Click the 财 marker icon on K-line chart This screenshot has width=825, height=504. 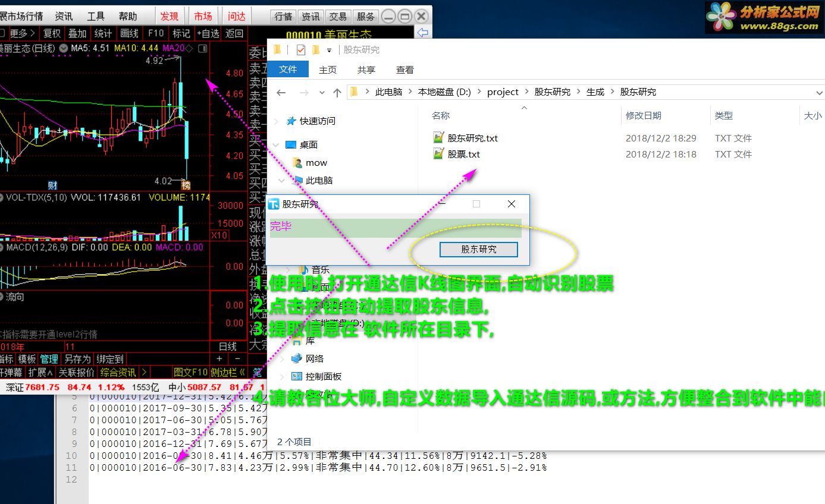click(x=52, y=185)
